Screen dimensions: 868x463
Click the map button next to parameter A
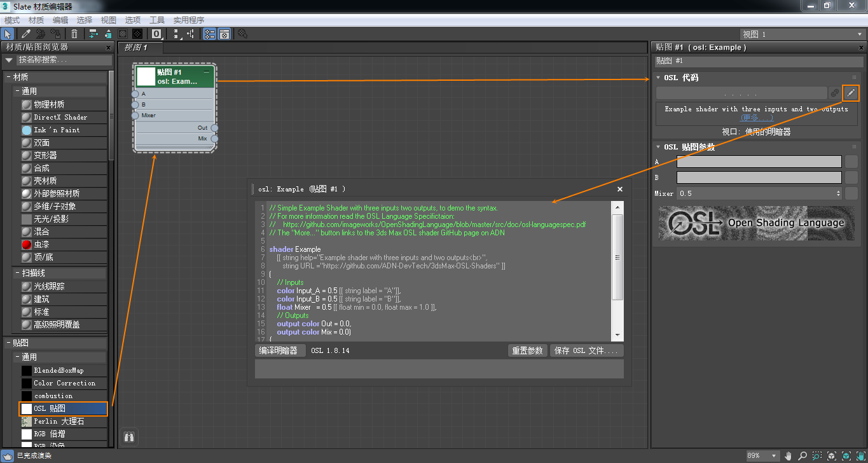(x=851, y=162)
